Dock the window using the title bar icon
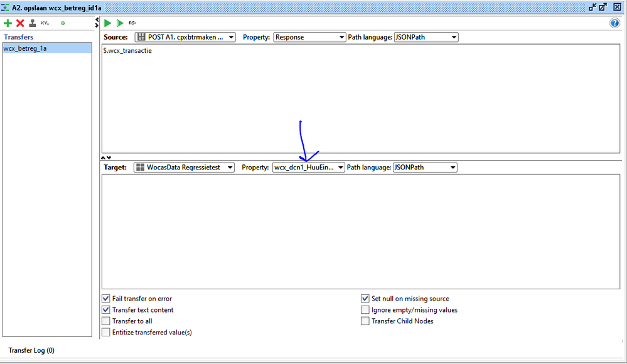 (592, 7)
